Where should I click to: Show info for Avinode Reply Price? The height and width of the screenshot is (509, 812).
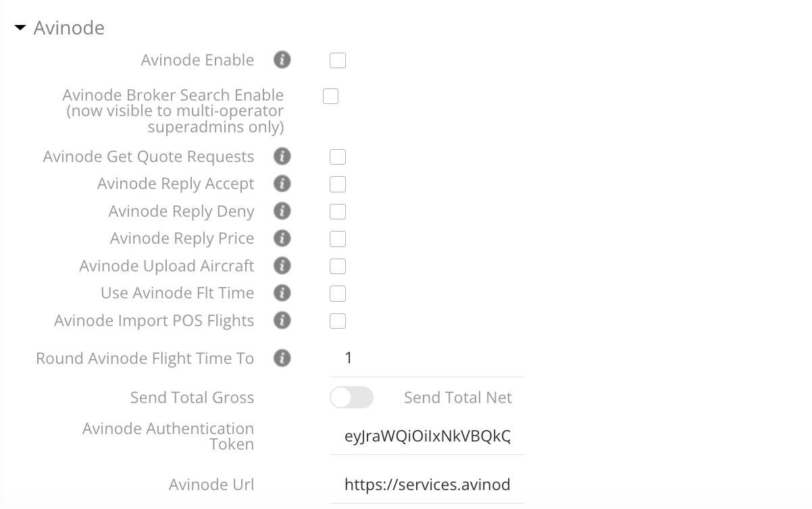click(x=282, y=238)
